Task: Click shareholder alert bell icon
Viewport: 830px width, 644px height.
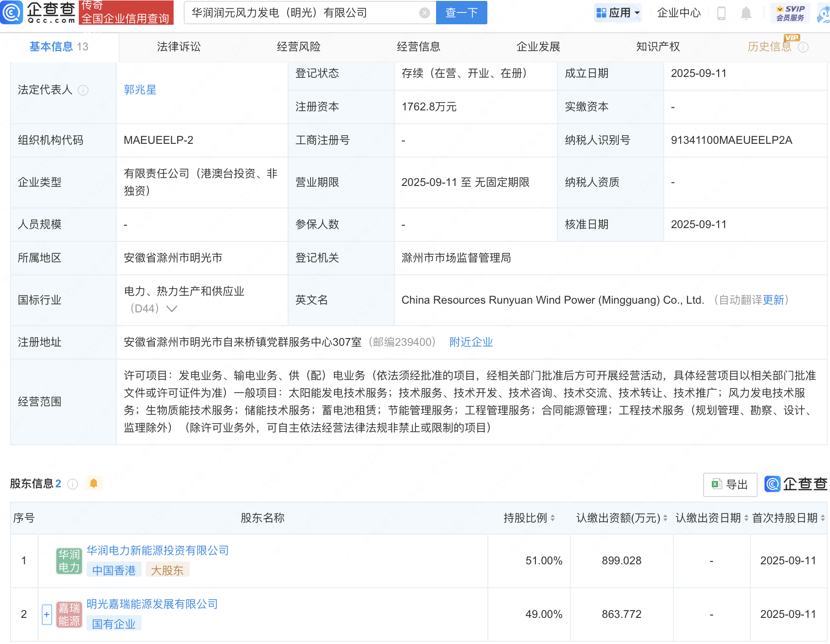Action: (93, 483)
